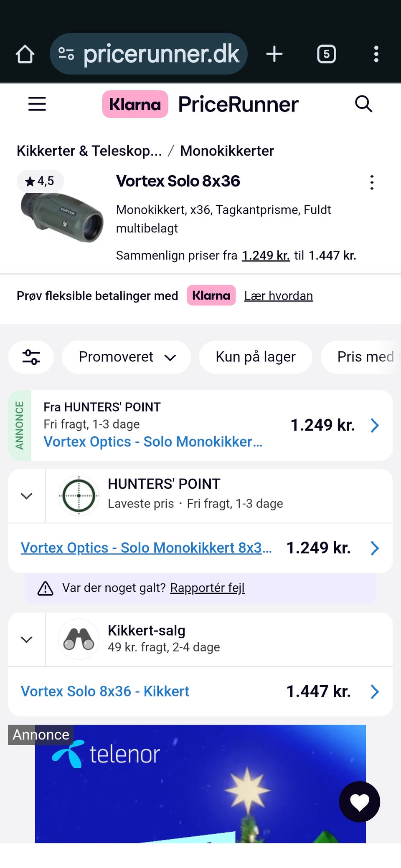
Task: Open the Promoveret sorting dropdown
Action: (x=127, y=357)
